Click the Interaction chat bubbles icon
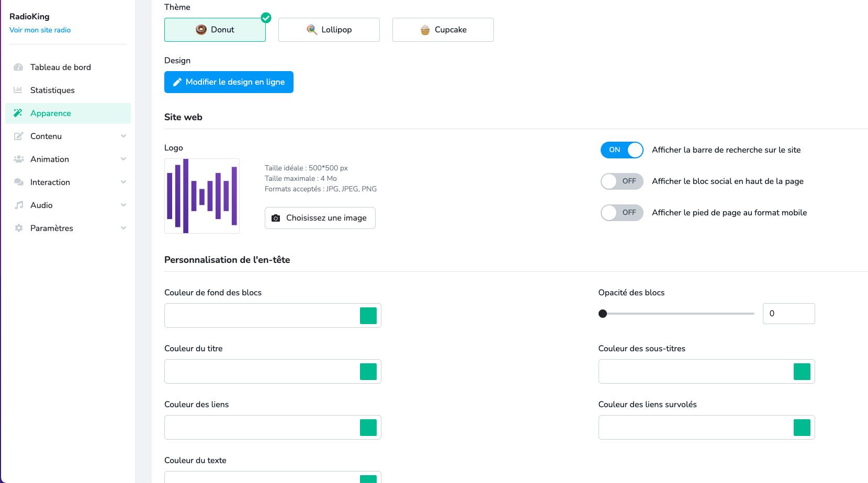Viewport: 868px width, 483px height. [x=18, y=182]
